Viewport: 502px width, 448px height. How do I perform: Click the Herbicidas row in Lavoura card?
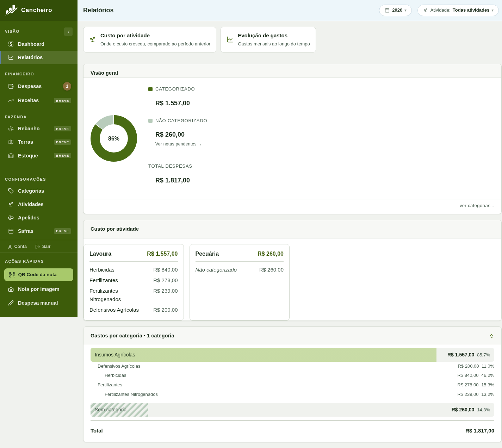(x=134, y=270)
